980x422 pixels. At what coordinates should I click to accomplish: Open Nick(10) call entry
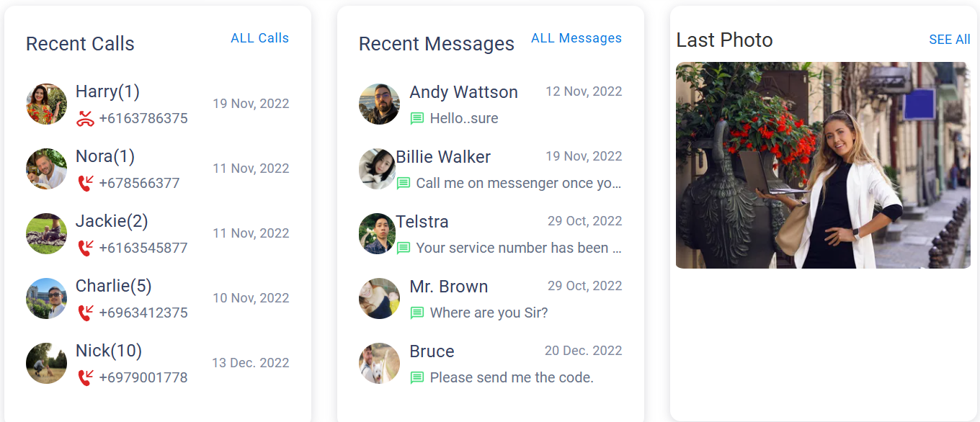[x=157, y=364]
